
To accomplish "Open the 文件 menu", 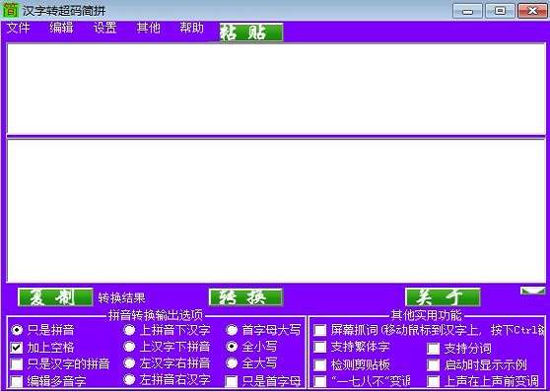I will pos(19,28).
